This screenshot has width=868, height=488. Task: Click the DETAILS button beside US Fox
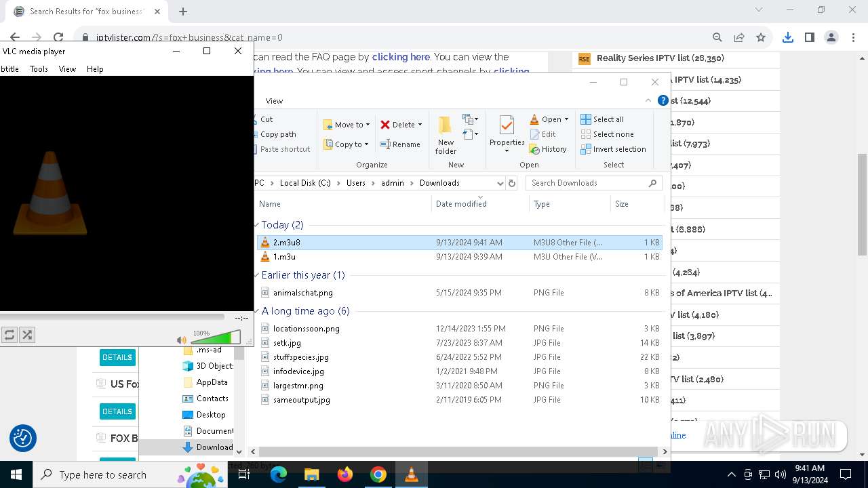117,411
